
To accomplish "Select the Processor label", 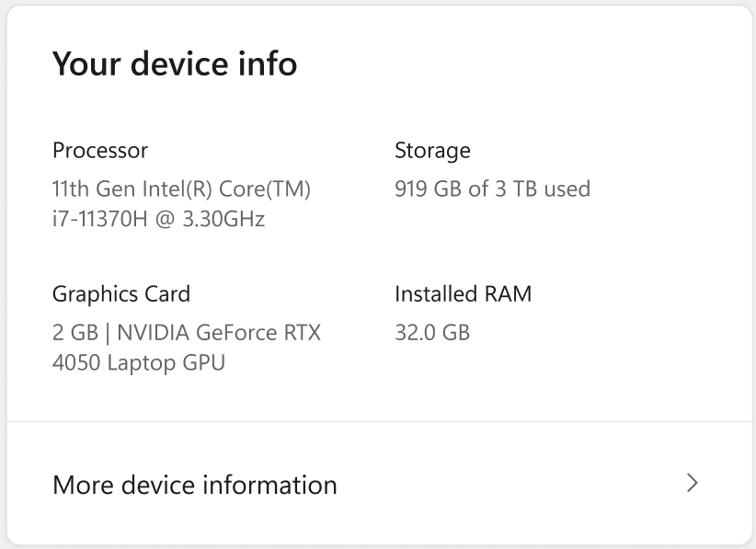I will click(x=99, y=150).
